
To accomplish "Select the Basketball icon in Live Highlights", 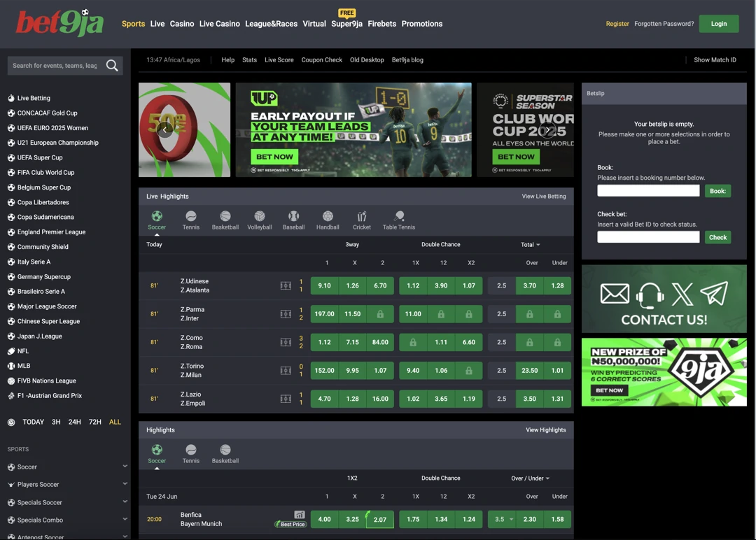I will 225,216.
